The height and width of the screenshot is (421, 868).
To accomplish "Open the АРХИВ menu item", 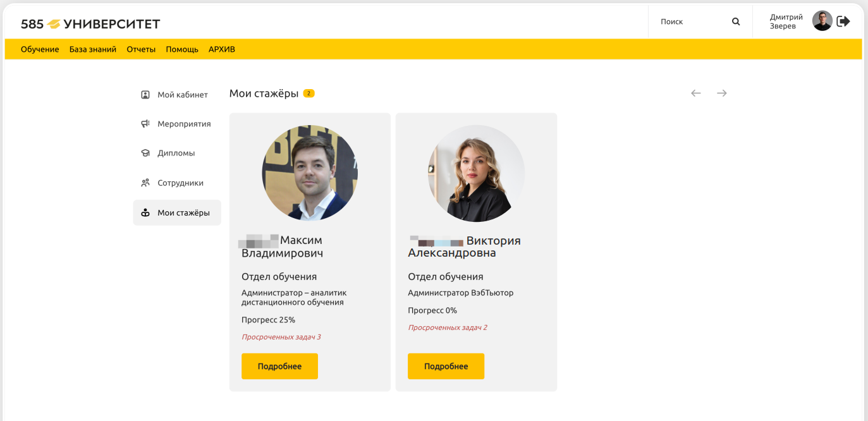I will tap(222, 49).
